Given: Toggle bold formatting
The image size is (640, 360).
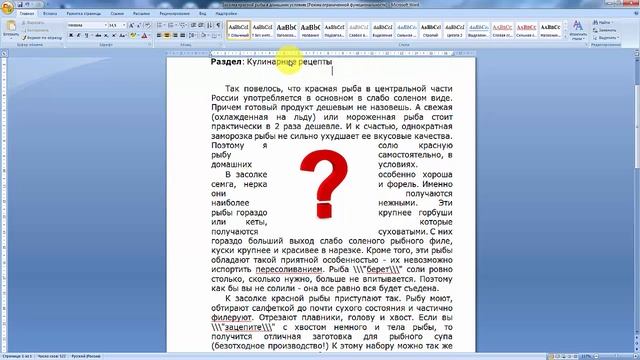Looking at the screenshot, I should click(x=71, y=36).
